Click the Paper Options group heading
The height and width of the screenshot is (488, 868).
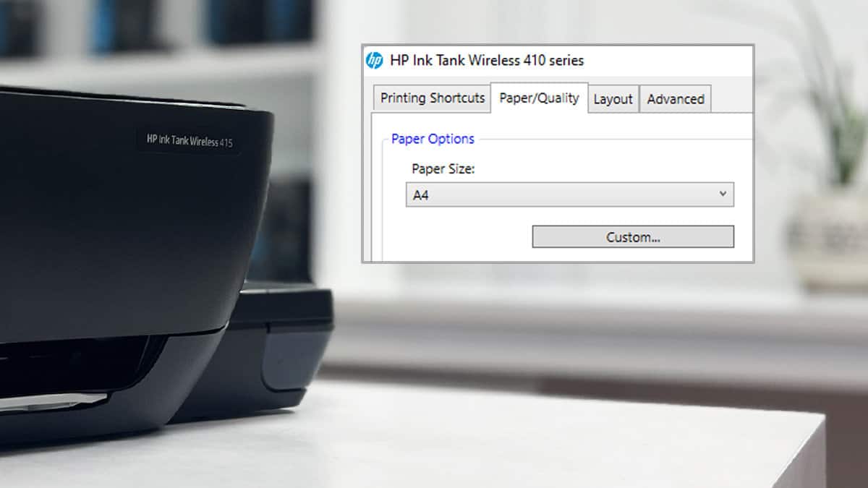tap(432, 138)
